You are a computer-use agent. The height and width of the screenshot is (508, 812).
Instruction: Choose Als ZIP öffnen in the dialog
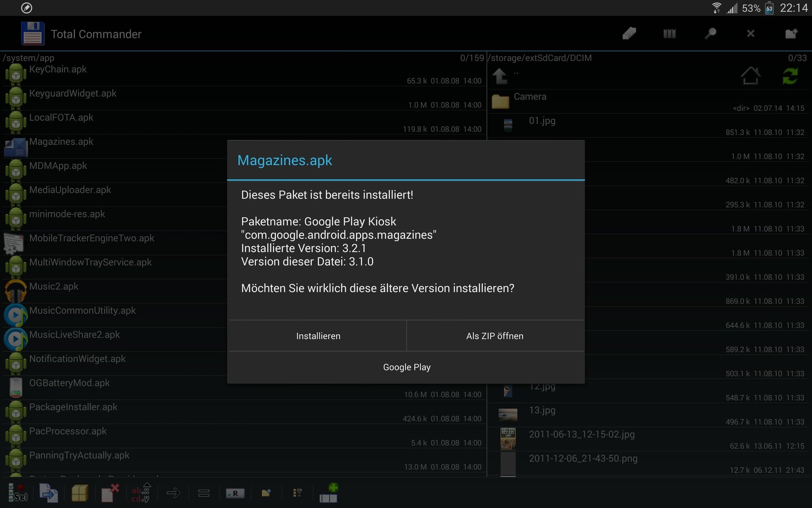click(x=495, y=336)
